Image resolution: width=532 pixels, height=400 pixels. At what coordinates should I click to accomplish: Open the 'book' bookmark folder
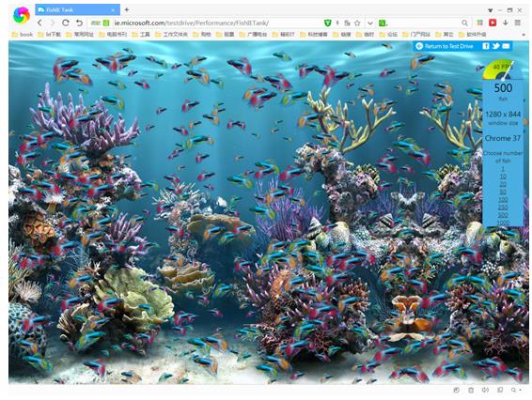pyautogui.click(x=23, y=34)
